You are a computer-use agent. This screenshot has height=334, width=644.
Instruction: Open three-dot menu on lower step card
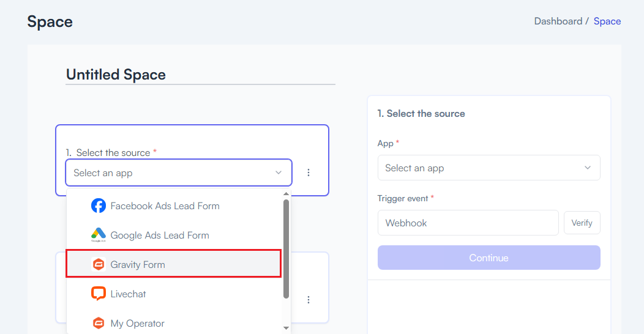click(309, 300)
